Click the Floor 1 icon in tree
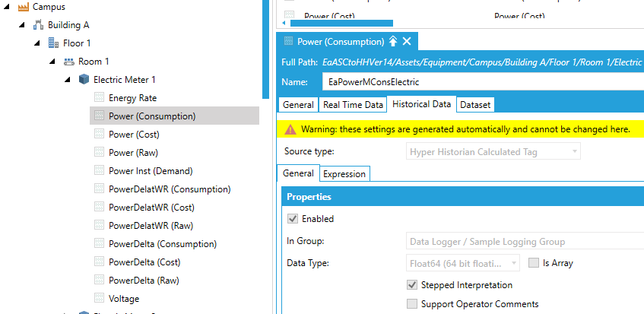This screenshot has width=644, height=314. tap(53, 43)
